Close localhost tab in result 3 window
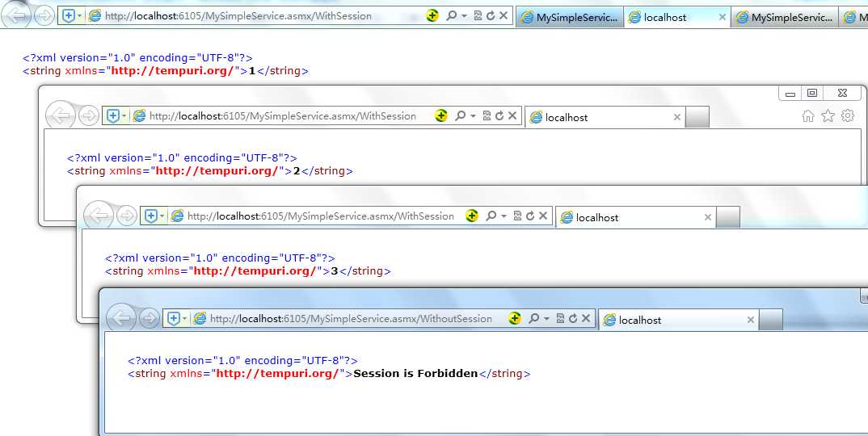Screen dimensions: 868x436 [x=707, y=217]
